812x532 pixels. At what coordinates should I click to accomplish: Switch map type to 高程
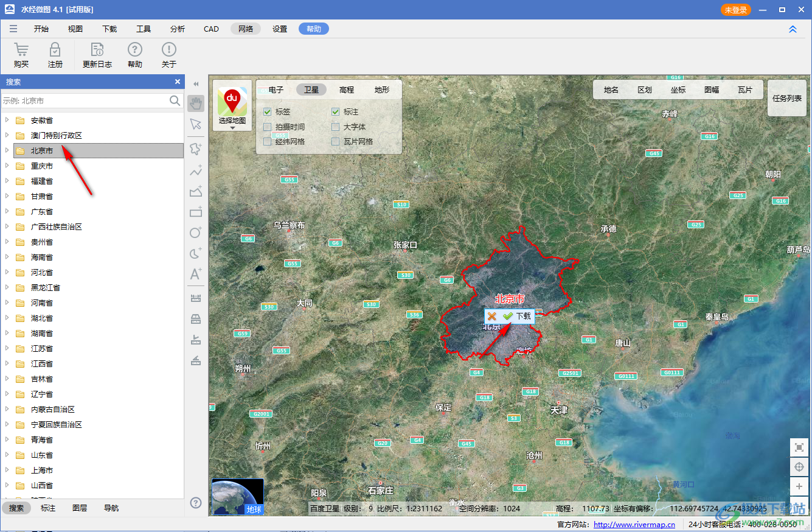point(347,89)
